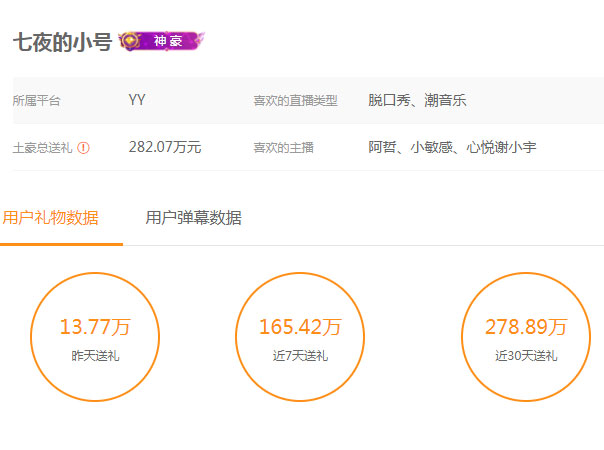
Task: Switch to the 用户礼物数据 tab
Action: coord(50,218)
